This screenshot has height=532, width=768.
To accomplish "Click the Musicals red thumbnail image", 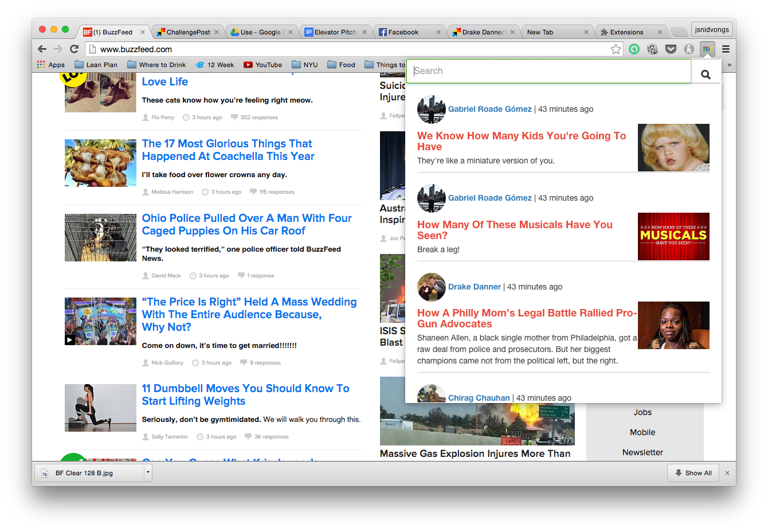I will [x=673, y=236].
